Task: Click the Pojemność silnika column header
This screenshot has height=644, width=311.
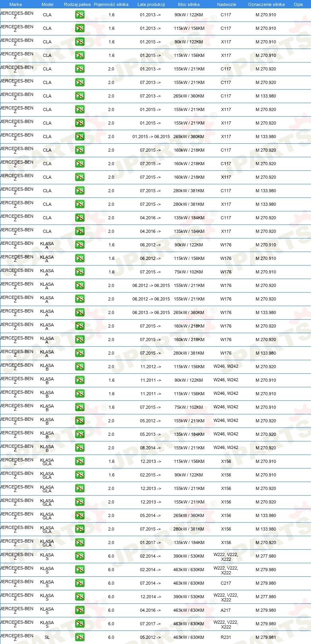Action: point(111,4)
